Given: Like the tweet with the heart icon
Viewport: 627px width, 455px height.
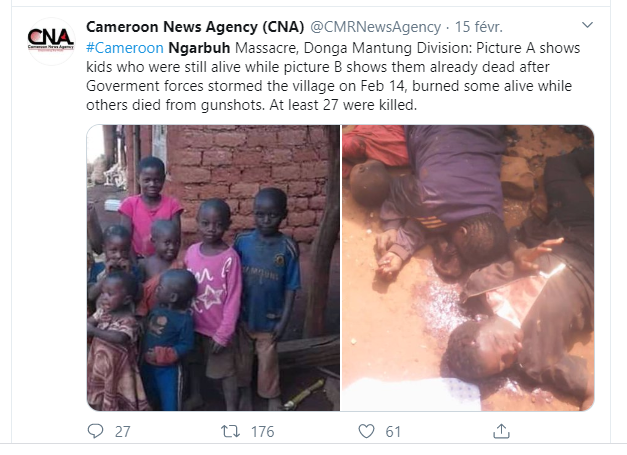Looking at the screenshot, I should pos(366,431).
